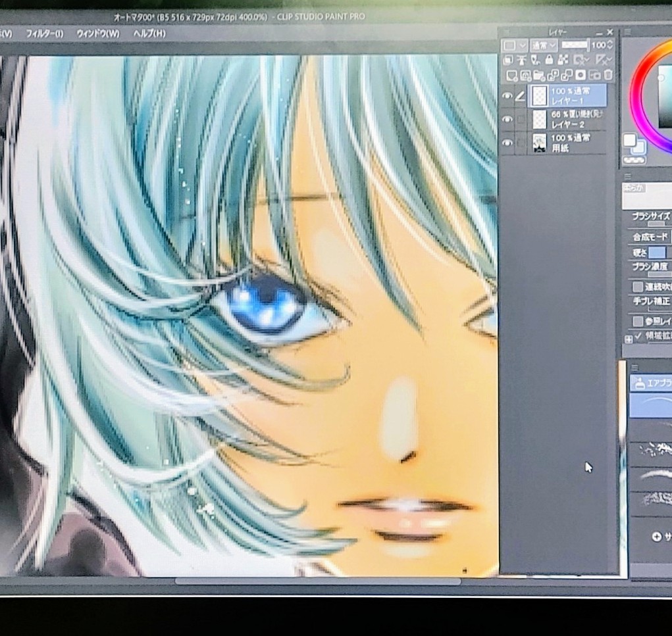Click レイヤー 1 thumbnail
Viewport: 672px width, 636px height.
pos(539,96)
